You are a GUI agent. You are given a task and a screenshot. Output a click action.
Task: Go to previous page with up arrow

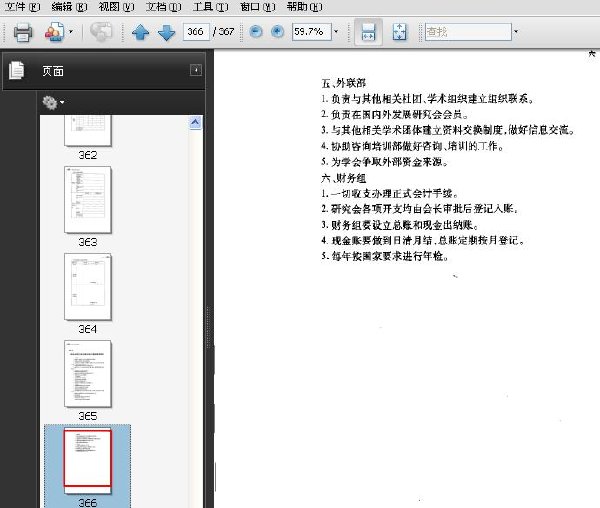pos(140,32)
